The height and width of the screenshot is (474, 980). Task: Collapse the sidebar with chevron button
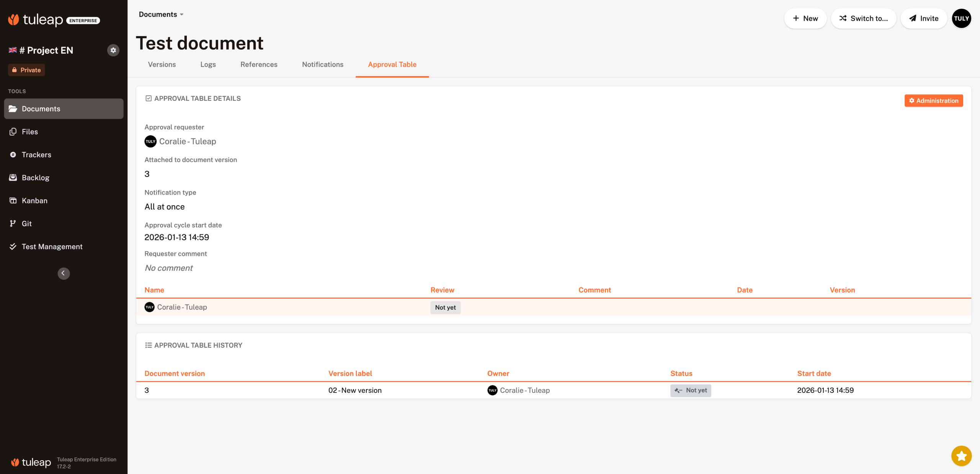tap(64, 273)
